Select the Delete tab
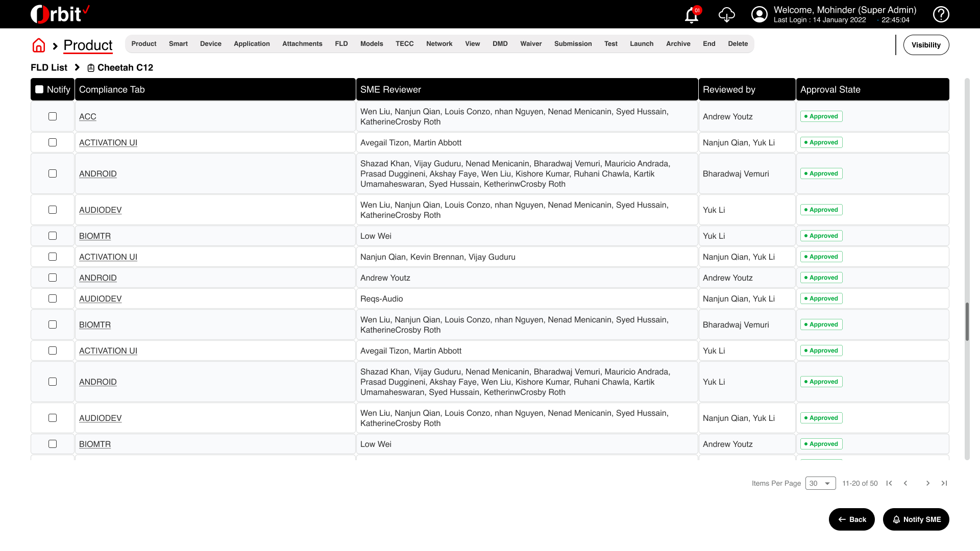The height and width of the screenshot is (551, 980). click(738, 44)
